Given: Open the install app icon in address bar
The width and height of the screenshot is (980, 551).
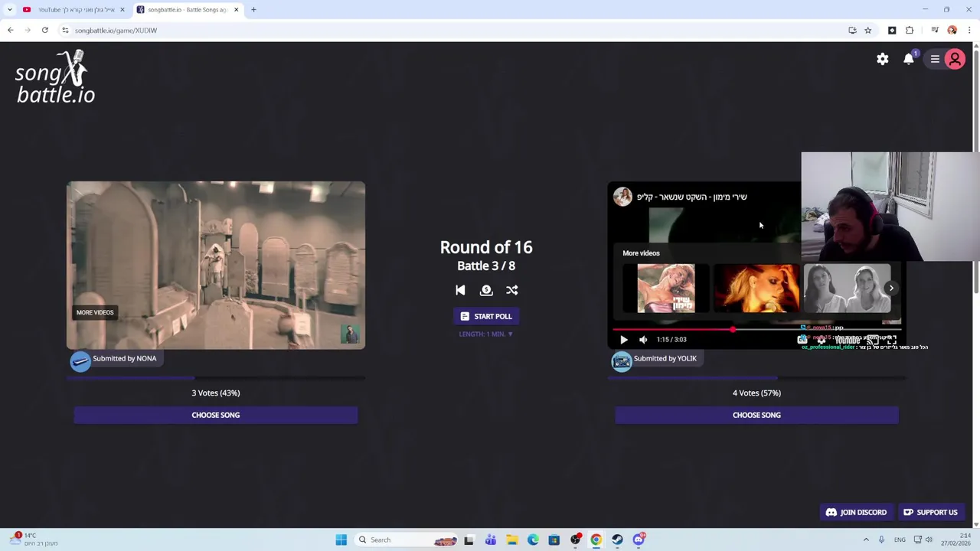Looking at the screenshot, I should click(852, 31).
